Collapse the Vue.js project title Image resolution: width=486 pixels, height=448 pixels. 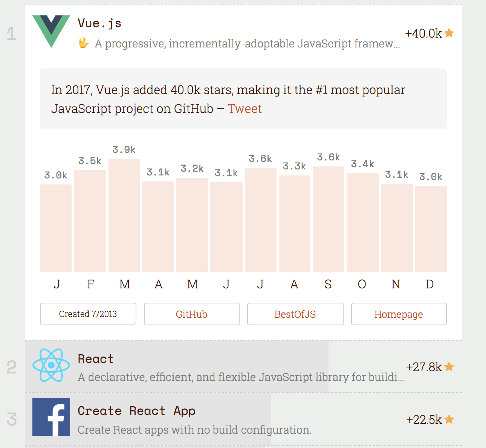click(x=99, y=23)
